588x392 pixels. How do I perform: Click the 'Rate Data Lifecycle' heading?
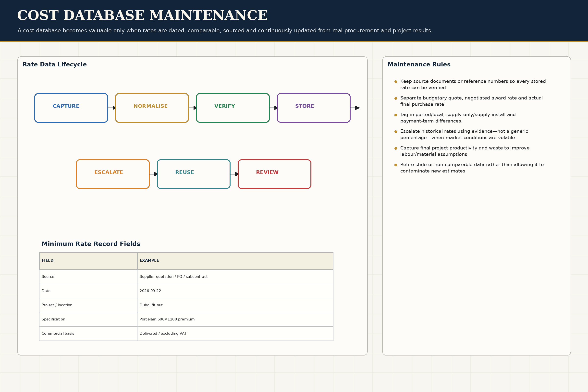[x=54, y=64]
